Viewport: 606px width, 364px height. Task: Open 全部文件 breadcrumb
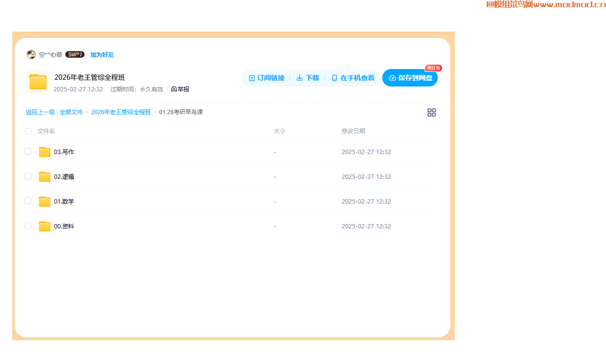(x=71, y=112)
